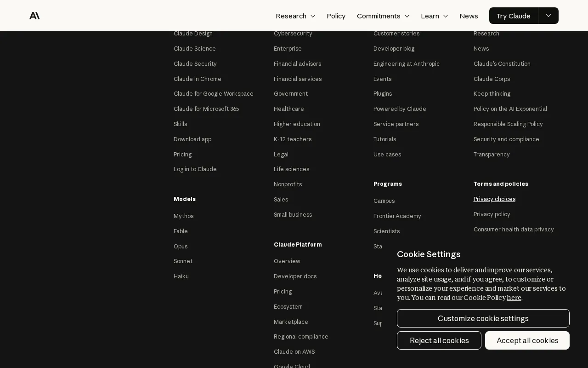Click the Try Claude button
Viewport: 588px width, 368px height.
(514, 16)
